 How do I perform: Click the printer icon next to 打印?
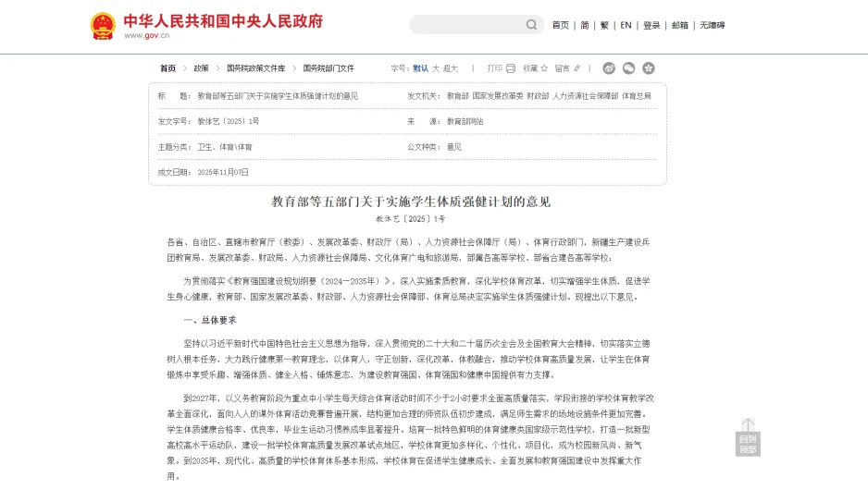coord(511,68)
